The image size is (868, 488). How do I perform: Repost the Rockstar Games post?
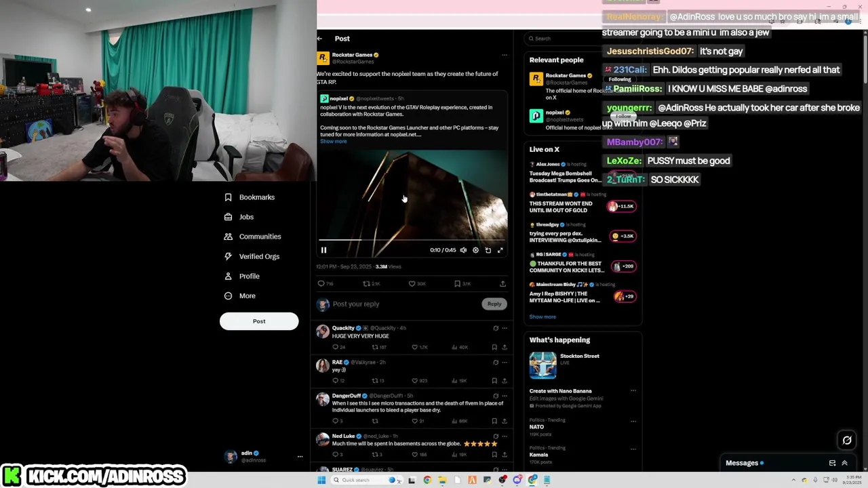(371, 284)
